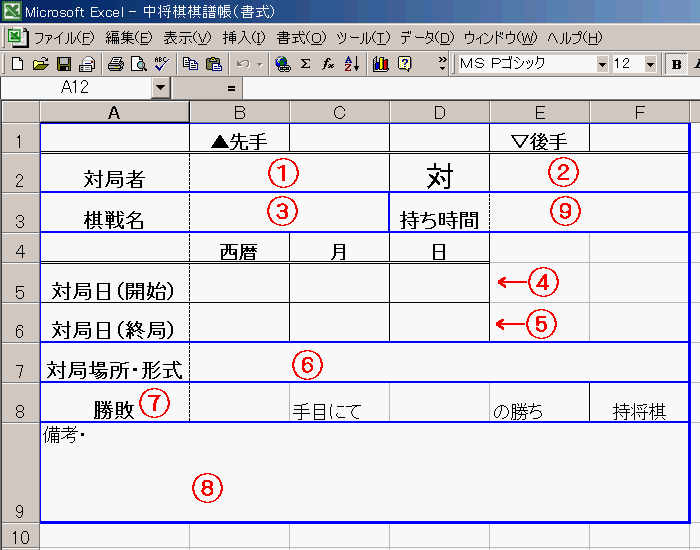Image resolution: width=700 pixels, height=550 pixels.
Task: Click the Insert Hyperlink globe icon
Action: pos(283,64)
